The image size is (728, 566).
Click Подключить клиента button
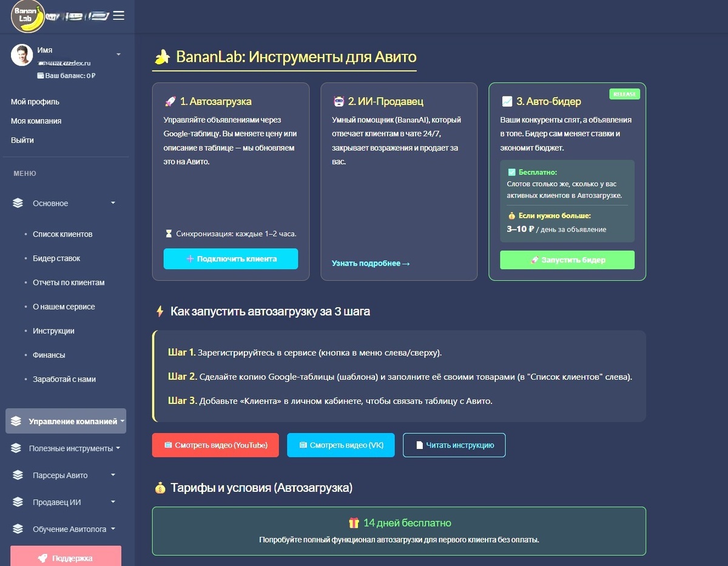[231, 259]
